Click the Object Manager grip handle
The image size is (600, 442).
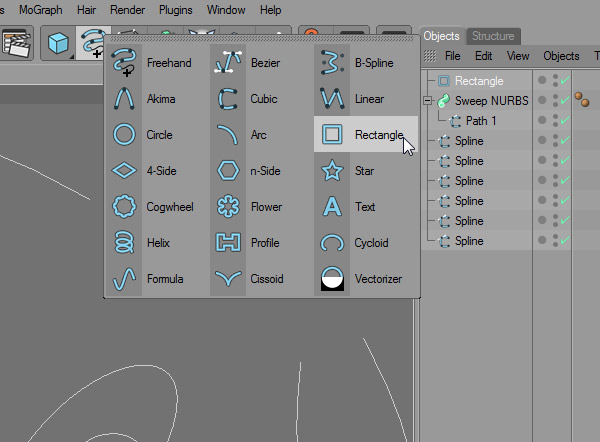point(430,56)
